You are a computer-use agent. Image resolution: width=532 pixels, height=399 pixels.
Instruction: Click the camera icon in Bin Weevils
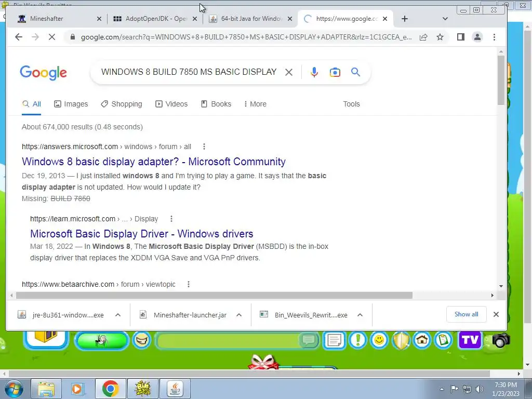[500, 340]
